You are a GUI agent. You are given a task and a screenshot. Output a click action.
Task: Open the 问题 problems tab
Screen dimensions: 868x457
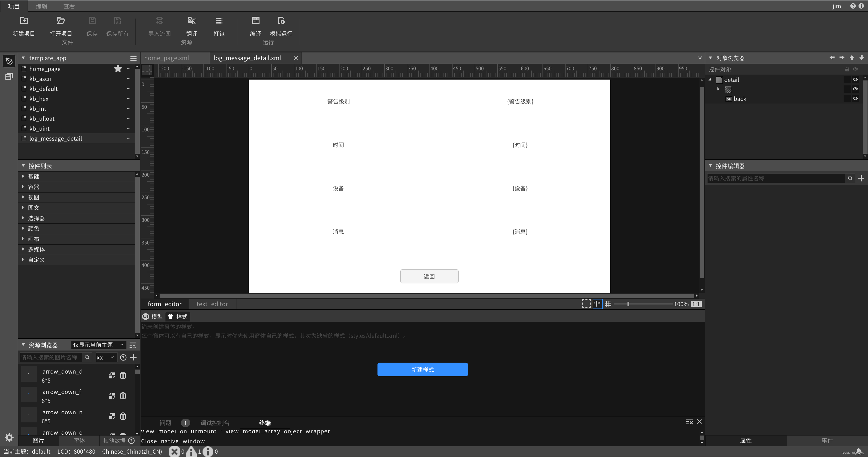click(165, 423)
